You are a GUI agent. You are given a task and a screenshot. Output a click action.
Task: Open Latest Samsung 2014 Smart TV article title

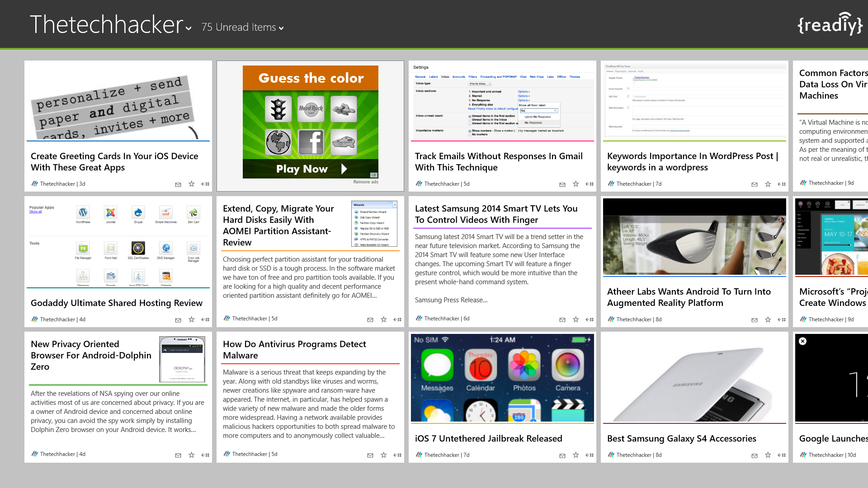coord(496,214)
